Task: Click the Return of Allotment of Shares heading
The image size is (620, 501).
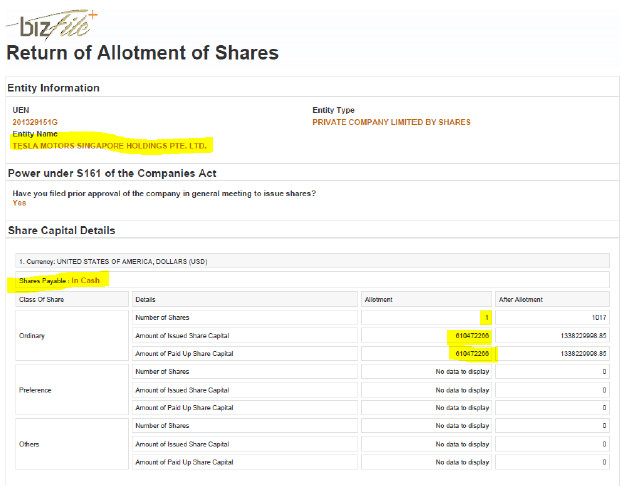Action: coord(143,53)
